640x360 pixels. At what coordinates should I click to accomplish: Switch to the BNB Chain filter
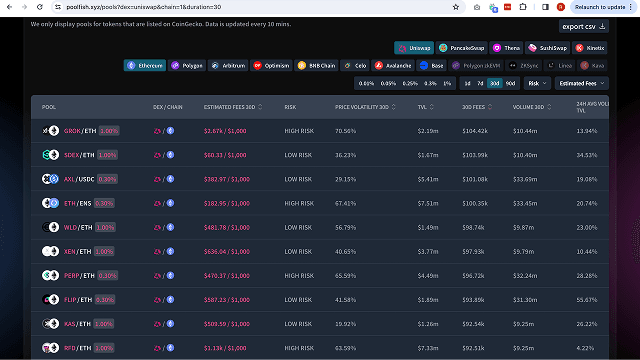tap(316, 65)
